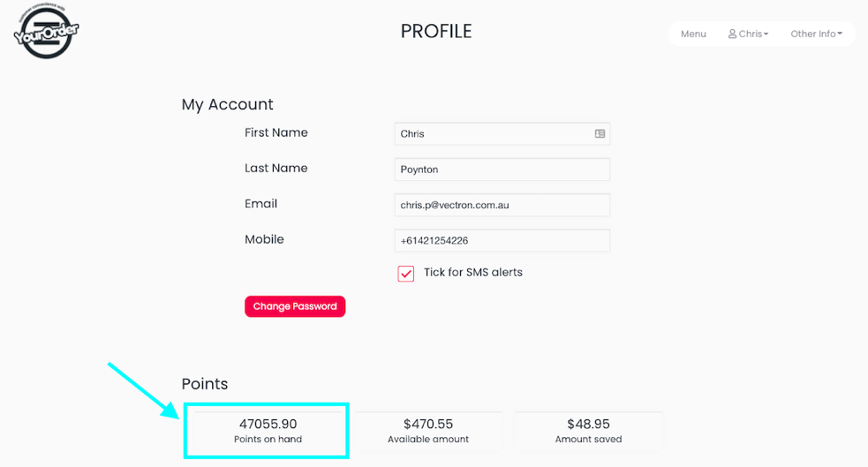Open the Menu navigation item
Screen dimensions: 868x467
click(x=693, y=34)
